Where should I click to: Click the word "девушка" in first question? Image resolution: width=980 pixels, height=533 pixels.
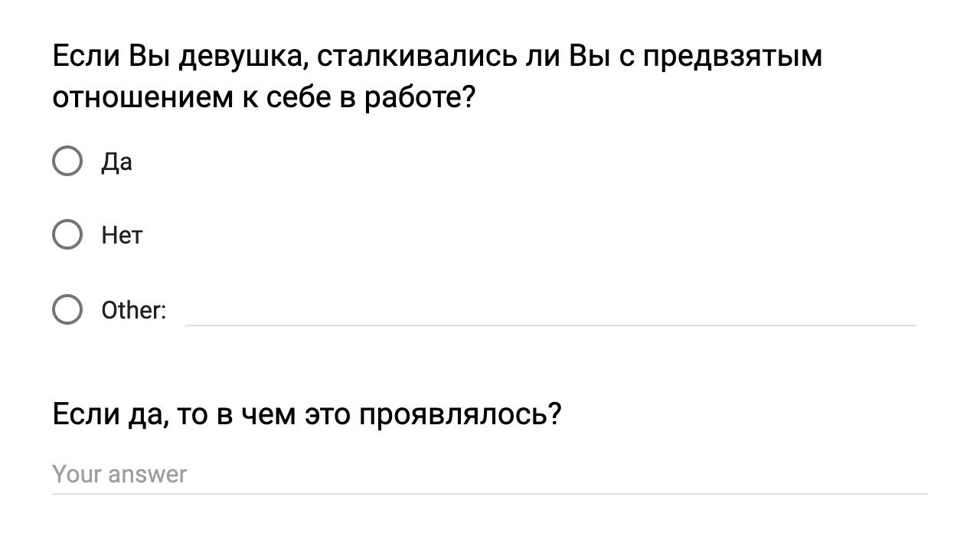[x=243, y=57]
